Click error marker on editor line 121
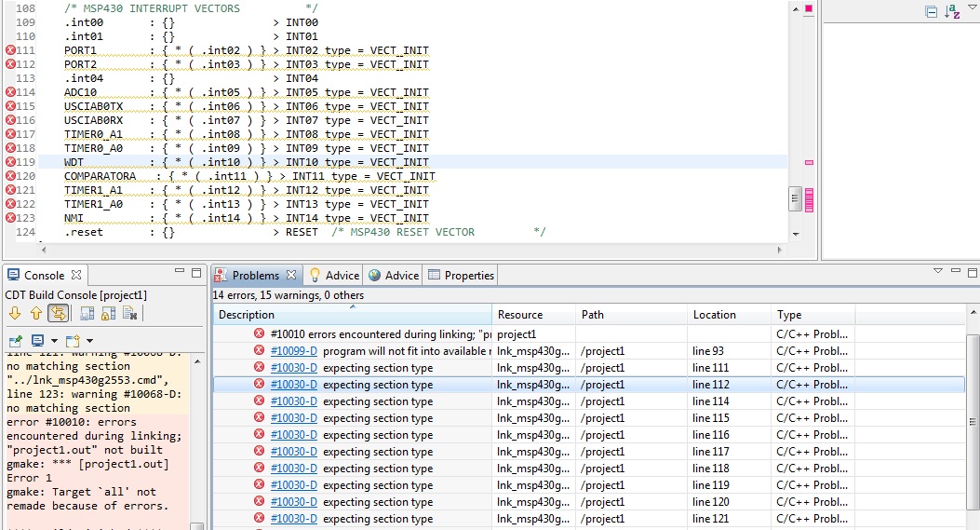Viewport: 980px width, 530px height. pos(10,190)
